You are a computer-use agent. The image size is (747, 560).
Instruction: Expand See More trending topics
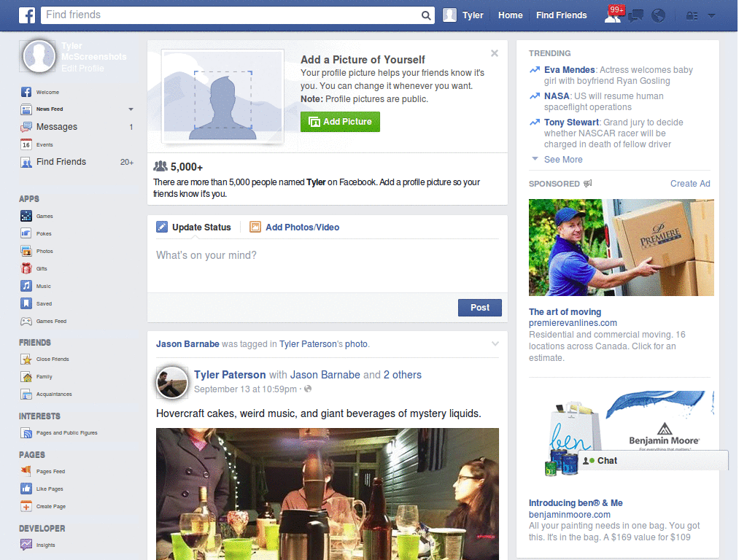point(563,160)
